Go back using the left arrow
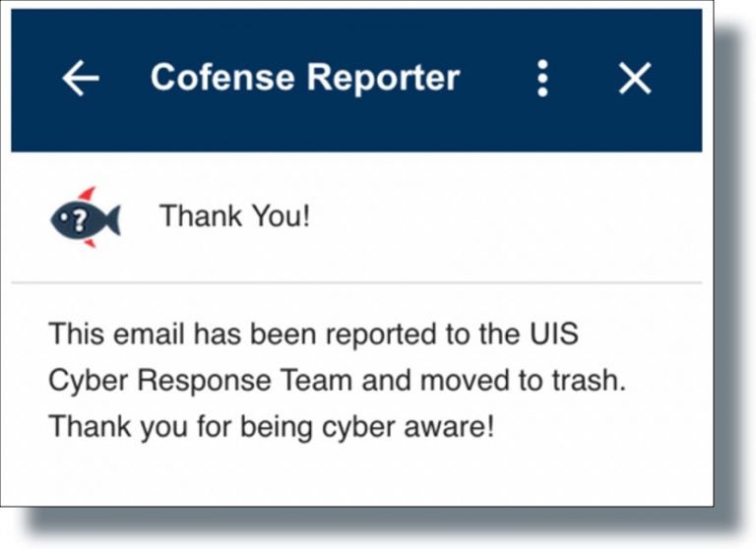 pyautogui.click(x=81, y=79)
